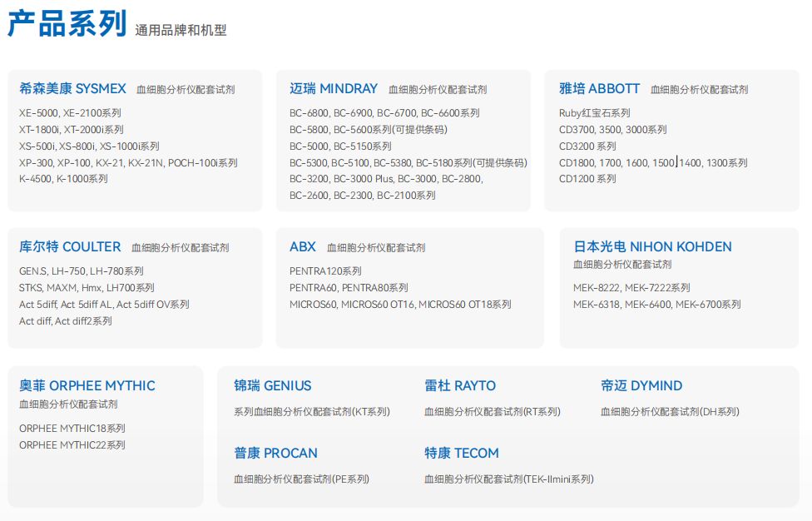Click 血细胞分析仪配套试剂 label beside ABBOTT
The image size is (812, 521).
699,90
